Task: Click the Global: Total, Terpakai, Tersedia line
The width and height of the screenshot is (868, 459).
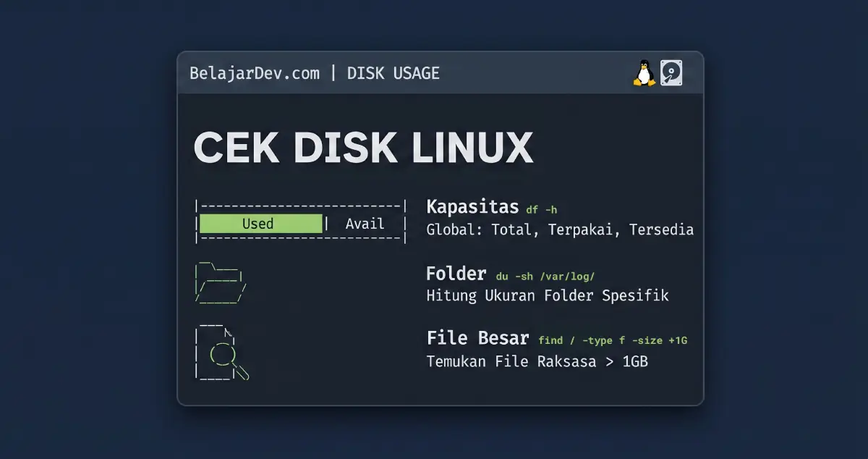Action: coord(560,230)
